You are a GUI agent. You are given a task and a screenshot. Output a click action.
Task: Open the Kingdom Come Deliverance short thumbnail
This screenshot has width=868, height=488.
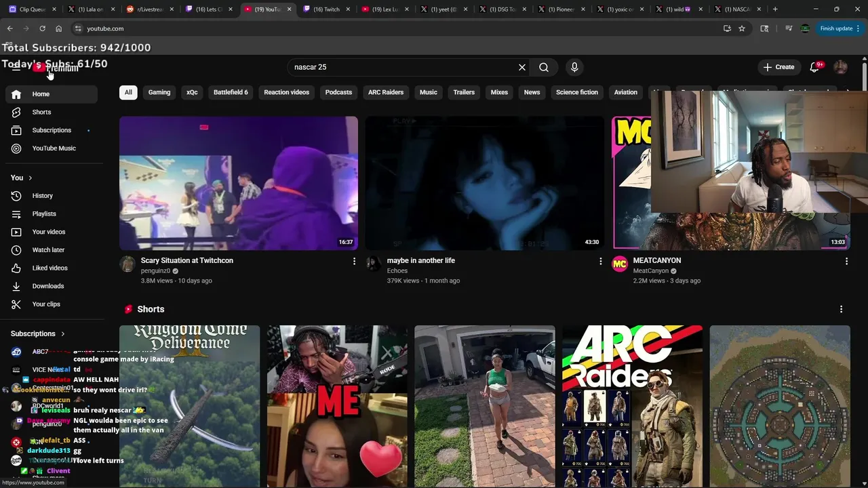(x=189, y=406)
